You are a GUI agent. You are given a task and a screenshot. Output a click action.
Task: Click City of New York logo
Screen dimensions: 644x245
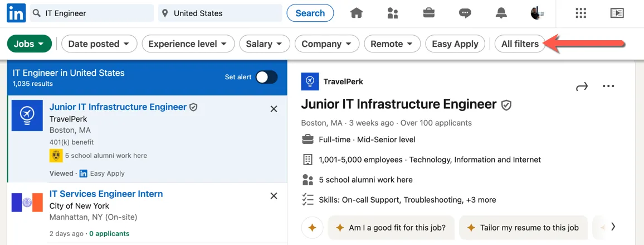click(x=27, y=202)
